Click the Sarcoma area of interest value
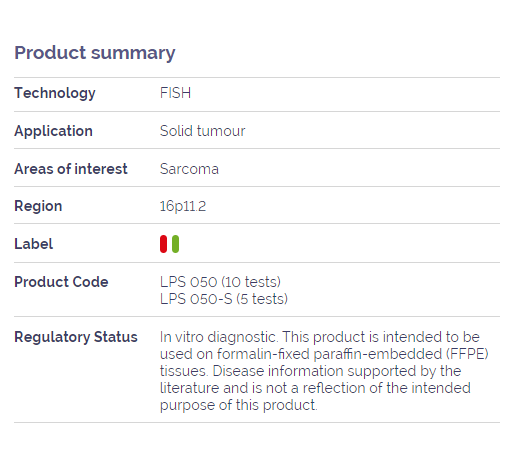 click(189, 169)
